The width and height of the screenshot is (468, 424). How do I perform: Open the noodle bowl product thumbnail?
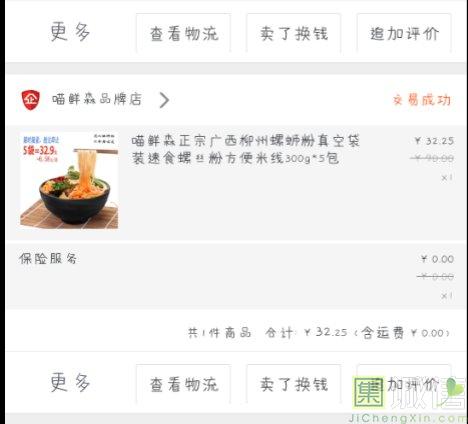coord(69,181)
